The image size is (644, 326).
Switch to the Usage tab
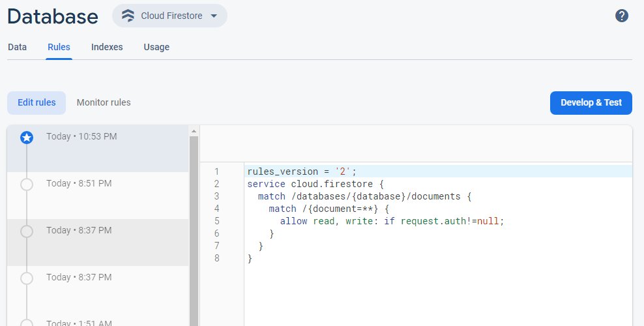156,47
